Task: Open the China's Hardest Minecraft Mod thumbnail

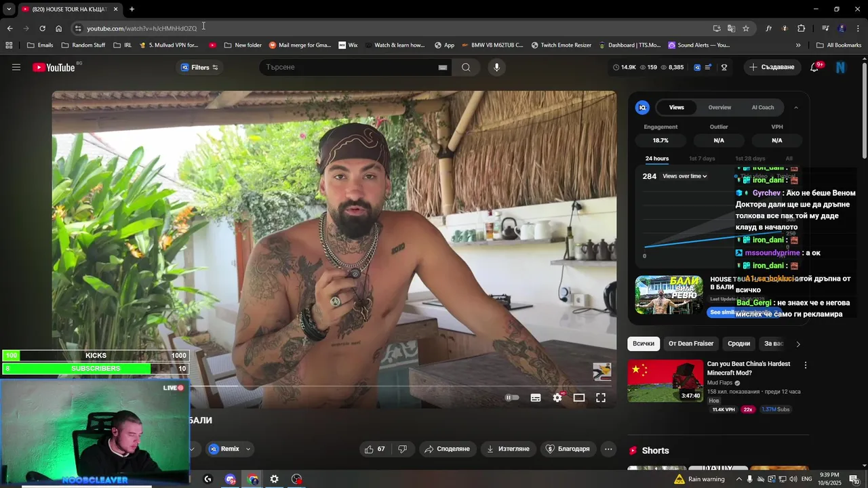Action: [665, 381]
